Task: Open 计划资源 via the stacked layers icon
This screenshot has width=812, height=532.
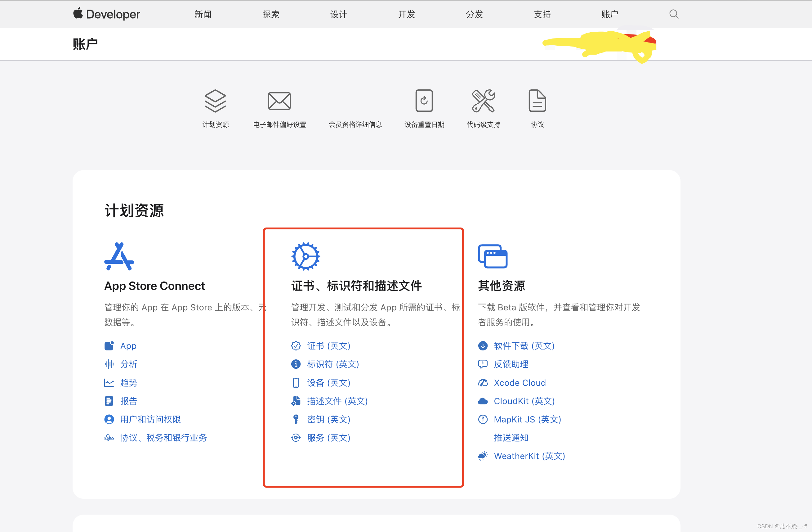Action: pyautogui.click(x=215, y=101)
